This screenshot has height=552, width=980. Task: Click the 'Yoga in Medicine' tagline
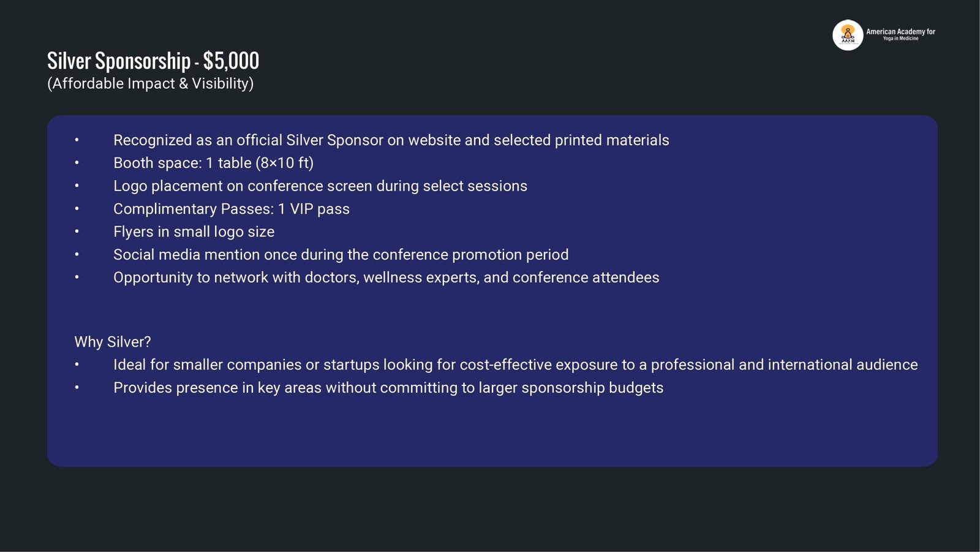pos(900,39)
